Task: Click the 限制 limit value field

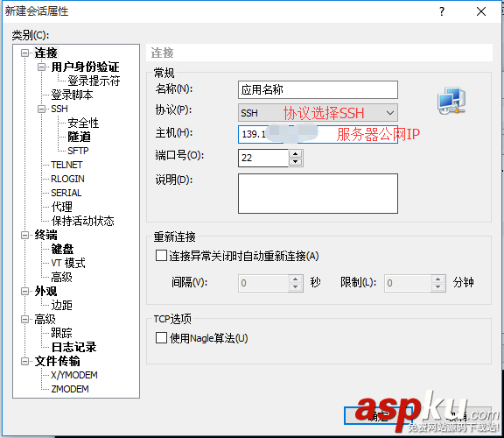Action: point(408,283)
